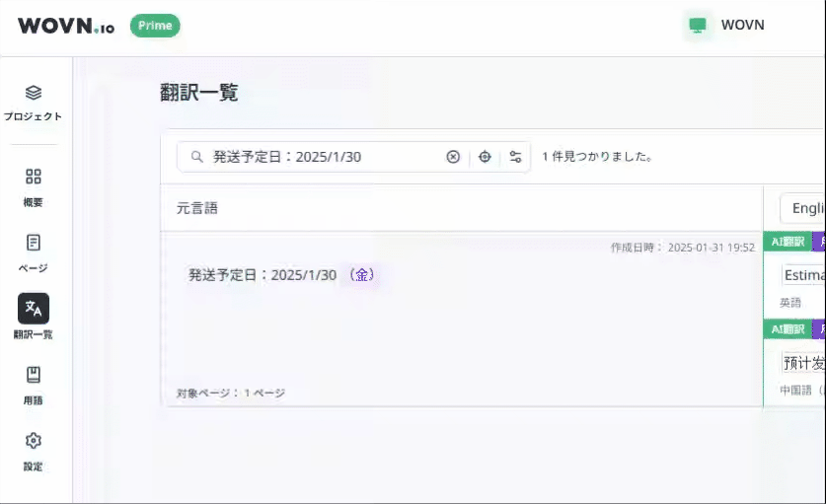Select the 翻訳一覧 translation icon
The height and width of the screenshot is (504, 826).
click(x=34, y=308)
